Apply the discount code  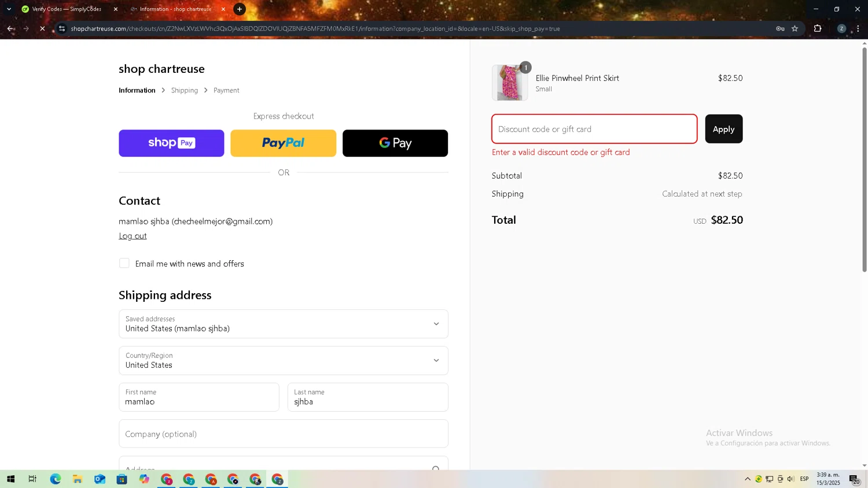tap(724, 129)
